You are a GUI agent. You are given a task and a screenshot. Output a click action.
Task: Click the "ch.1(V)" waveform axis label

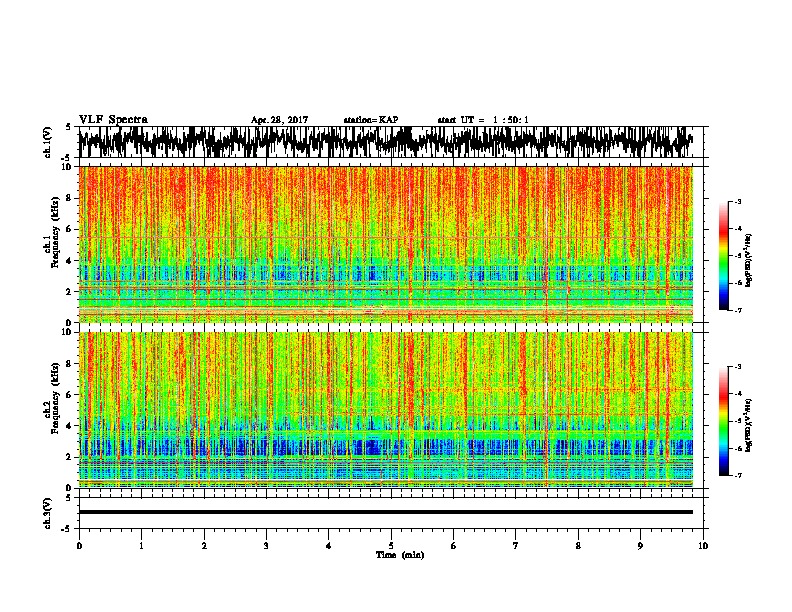48,142
